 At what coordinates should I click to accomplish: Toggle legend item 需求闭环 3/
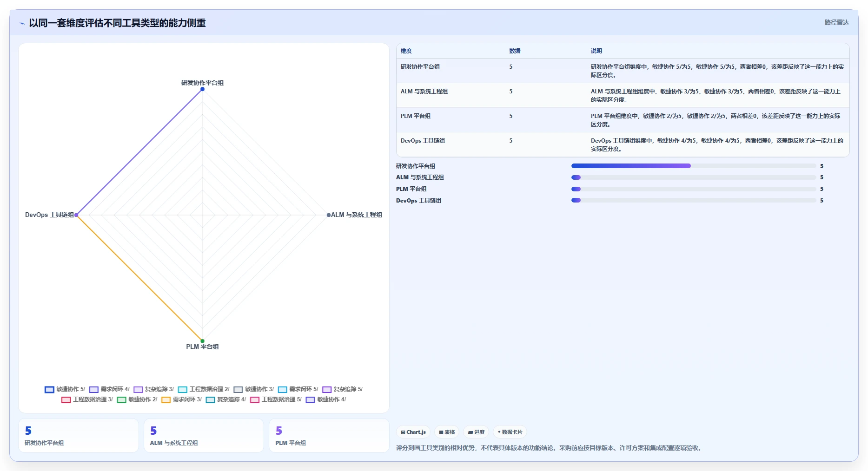(x=181, y=399)
